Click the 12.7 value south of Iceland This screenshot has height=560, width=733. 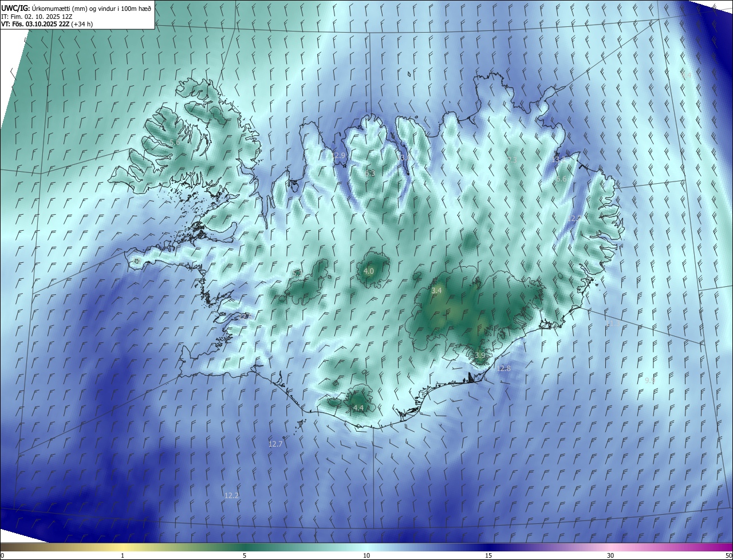coord(275,444)
